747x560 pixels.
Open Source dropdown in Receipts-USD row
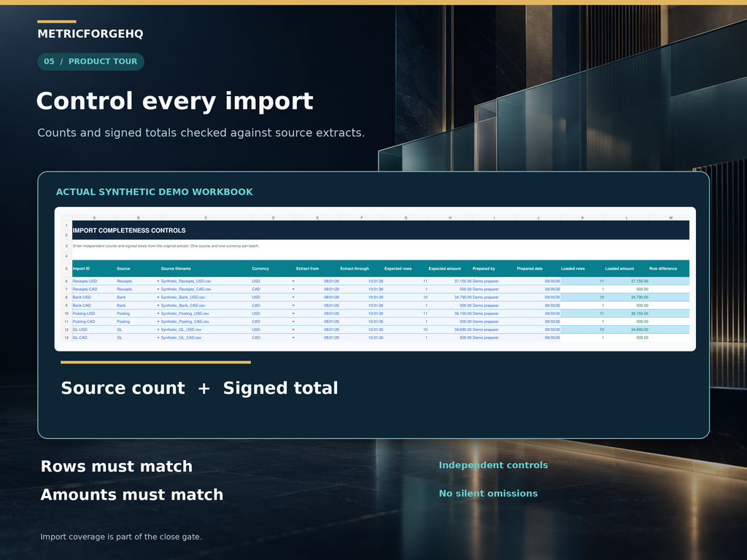pyautogui.click(x=158, y=281)
